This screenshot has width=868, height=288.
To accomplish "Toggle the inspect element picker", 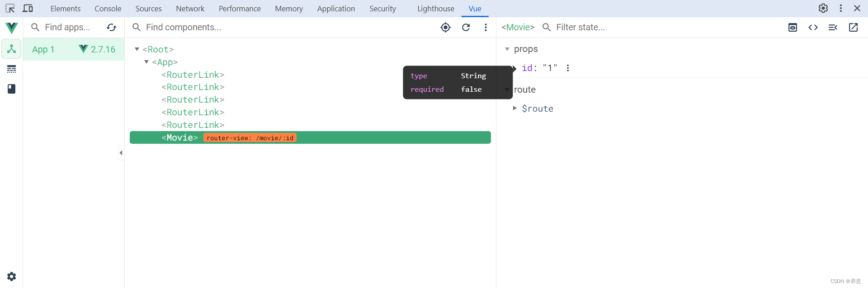I will 10,9.
